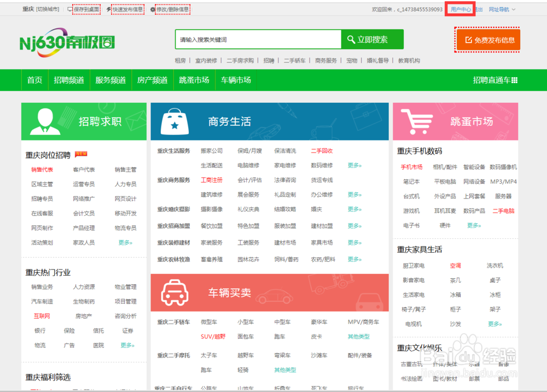Click the 请输入搜索关键词 search box

[x=257, y=39]
